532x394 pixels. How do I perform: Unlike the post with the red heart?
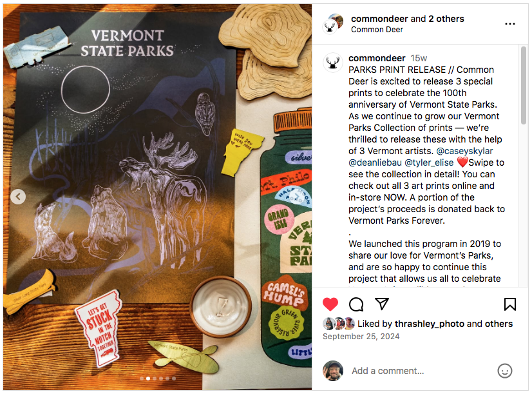(330, 304)
